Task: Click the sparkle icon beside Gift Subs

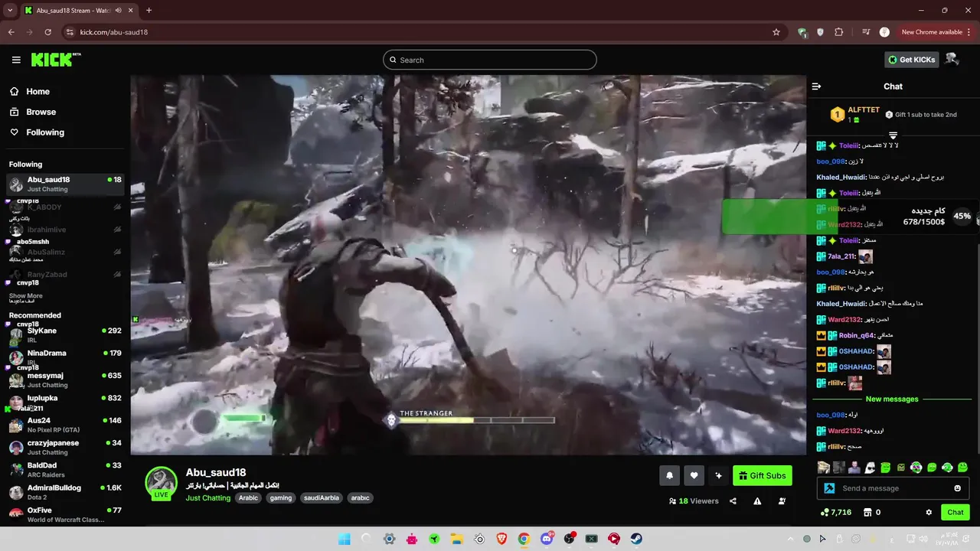Action: click(x=718, y=475)
